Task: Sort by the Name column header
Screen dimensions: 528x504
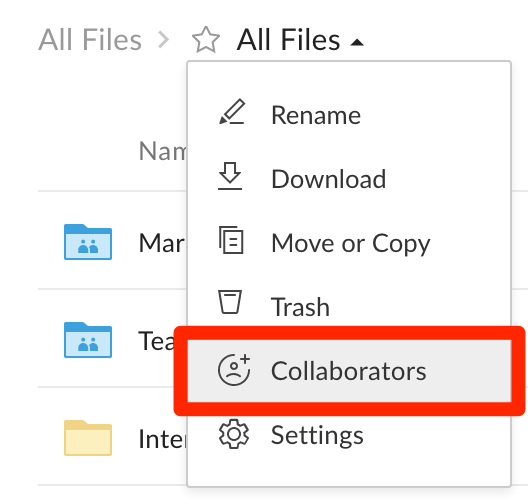Action: pyautogui.click(x=163, y=151)
